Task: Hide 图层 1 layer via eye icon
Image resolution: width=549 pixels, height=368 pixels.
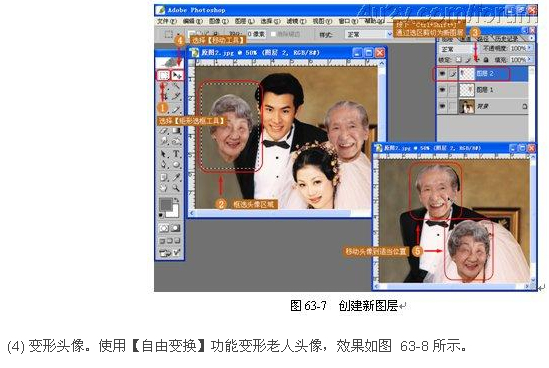Action: 443,90
